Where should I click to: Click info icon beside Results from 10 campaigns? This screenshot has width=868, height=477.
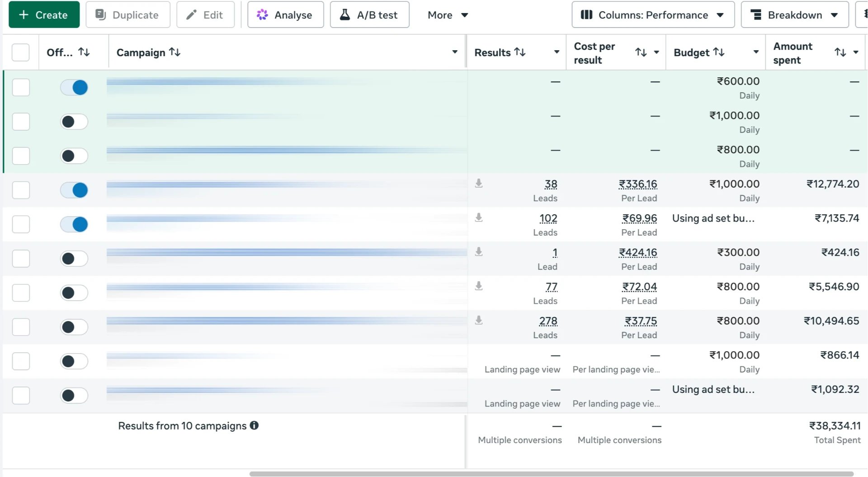(254, 425)
